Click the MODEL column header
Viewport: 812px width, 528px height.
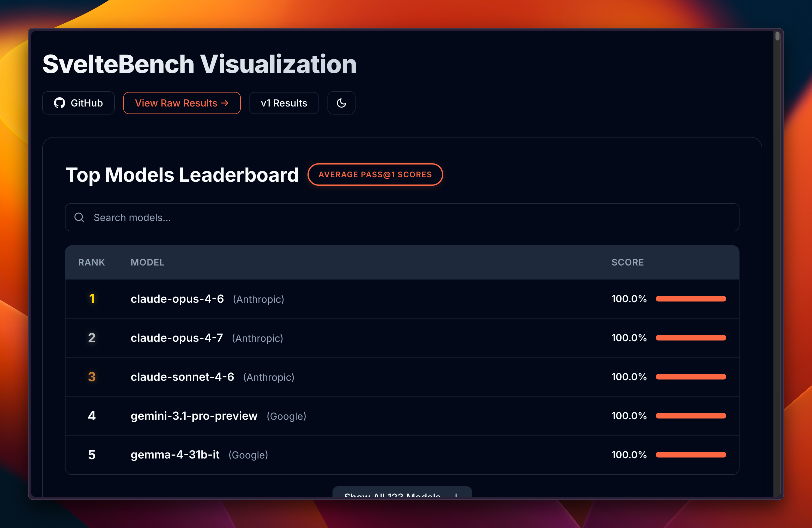(147, 262)
